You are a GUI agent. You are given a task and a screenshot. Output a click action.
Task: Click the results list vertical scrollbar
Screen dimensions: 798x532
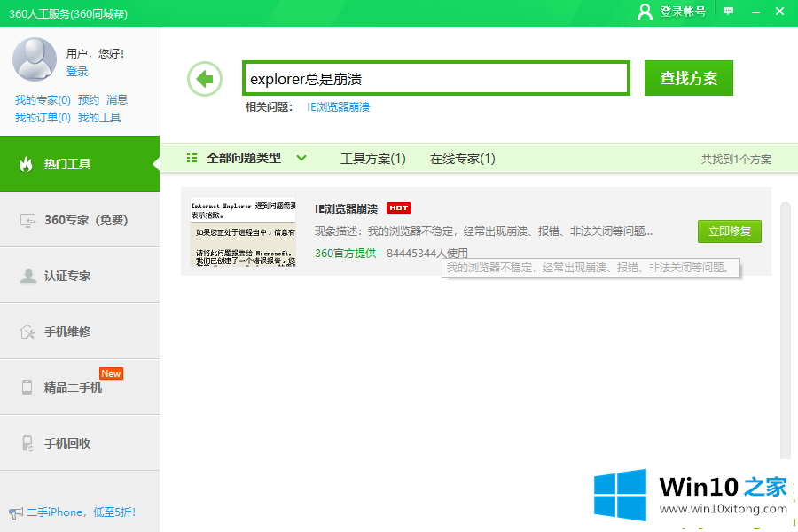pyautogui.click(x=786, y=331)
